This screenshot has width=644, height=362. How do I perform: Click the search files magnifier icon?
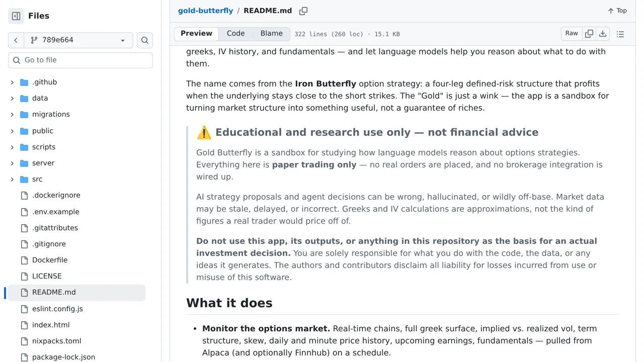pyautogui.click(x=145, y=40)
